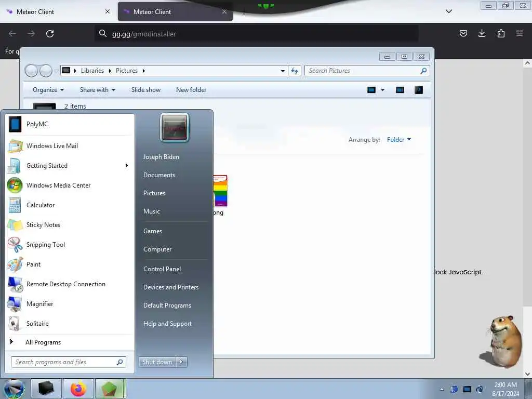
Task: Close the first Meteor Client tab
Action: click(108, 11)
